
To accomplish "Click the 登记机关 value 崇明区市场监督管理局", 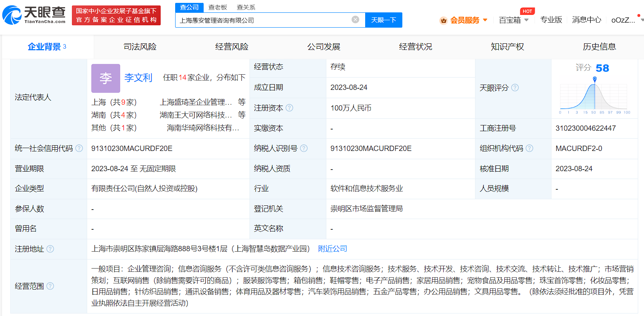I will pyautogui.click(x=366, y=209).
